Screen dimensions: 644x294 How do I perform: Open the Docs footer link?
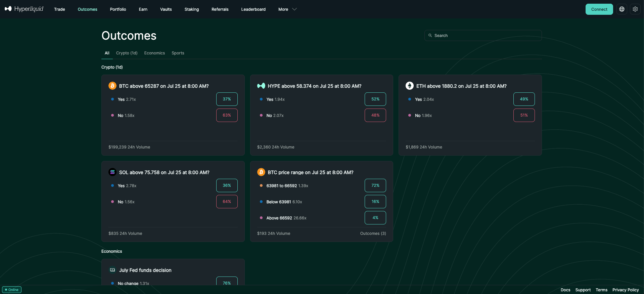565,290
